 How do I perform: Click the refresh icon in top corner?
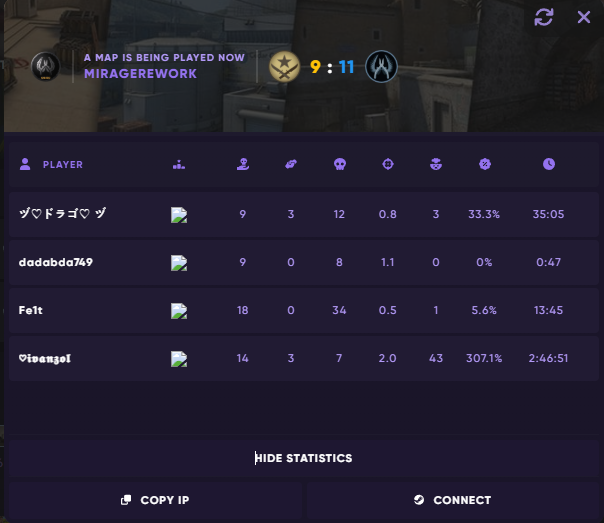[x=544, y=17]
